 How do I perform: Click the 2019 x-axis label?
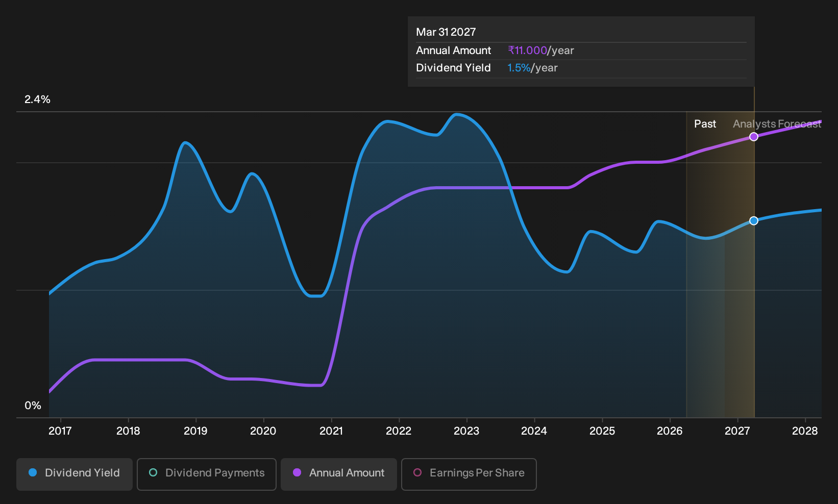pos(195,431)
